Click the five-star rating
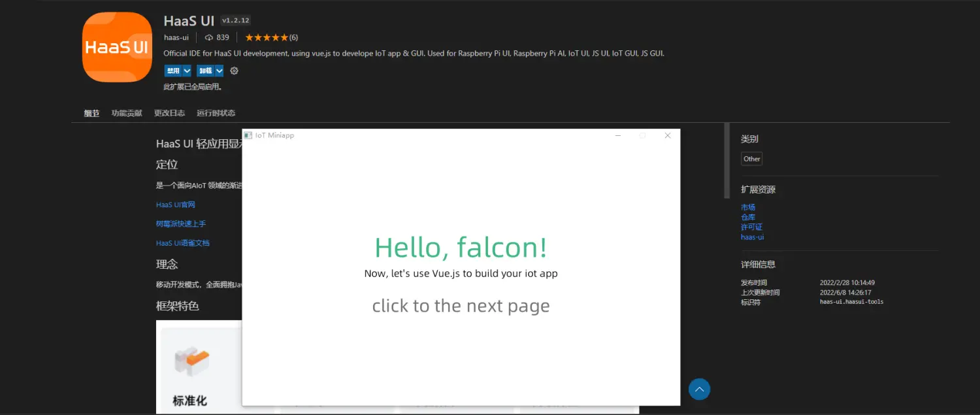Image resolution: width=980 pixels, height=415 pixels. coord(267,37)
